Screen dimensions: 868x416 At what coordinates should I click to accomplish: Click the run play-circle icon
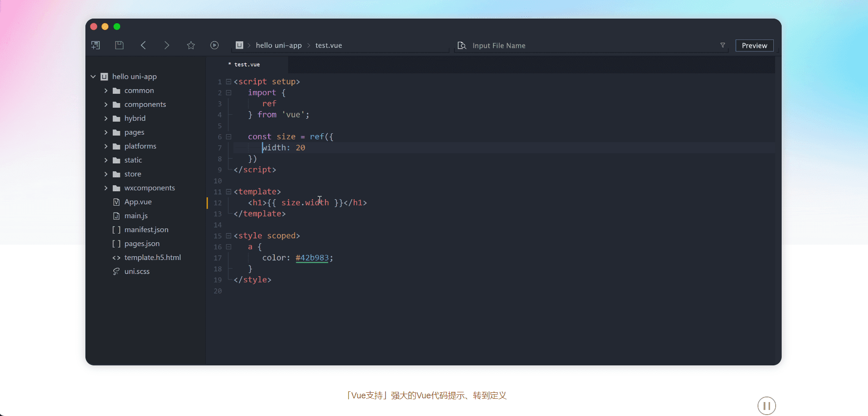[x=214, y=45]
